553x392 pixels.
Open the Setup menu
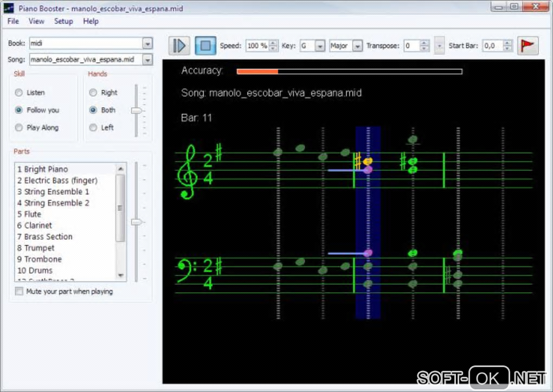coord(63,21)
